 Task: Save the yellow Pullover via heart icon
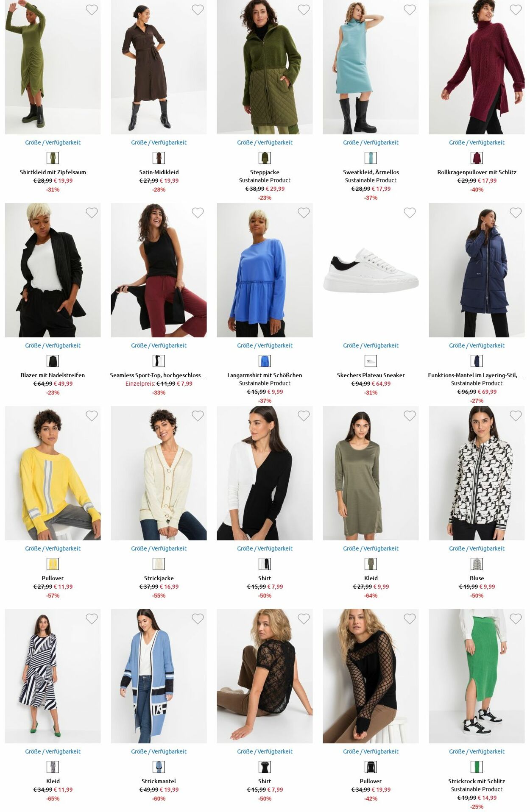click(x=92, y=416)
